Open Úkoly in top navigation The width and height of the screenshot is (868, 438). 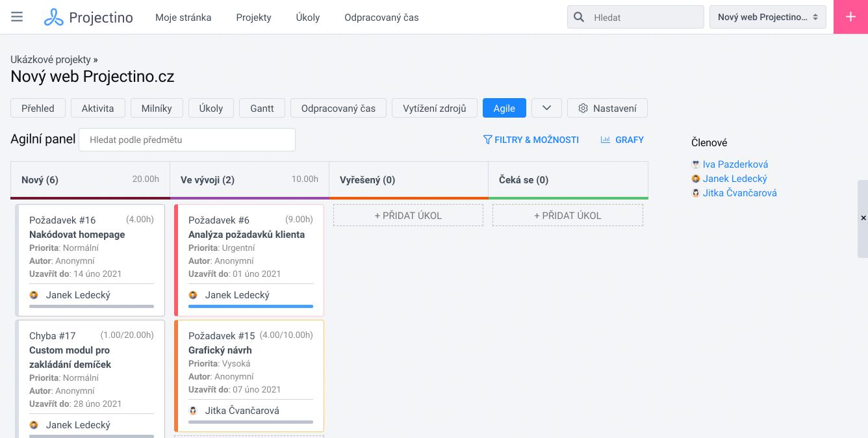308,18
